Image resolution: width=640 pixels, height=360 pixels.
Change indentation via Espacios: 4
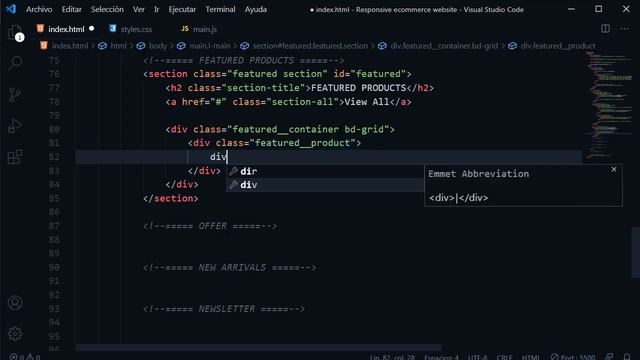pos(441,357)
